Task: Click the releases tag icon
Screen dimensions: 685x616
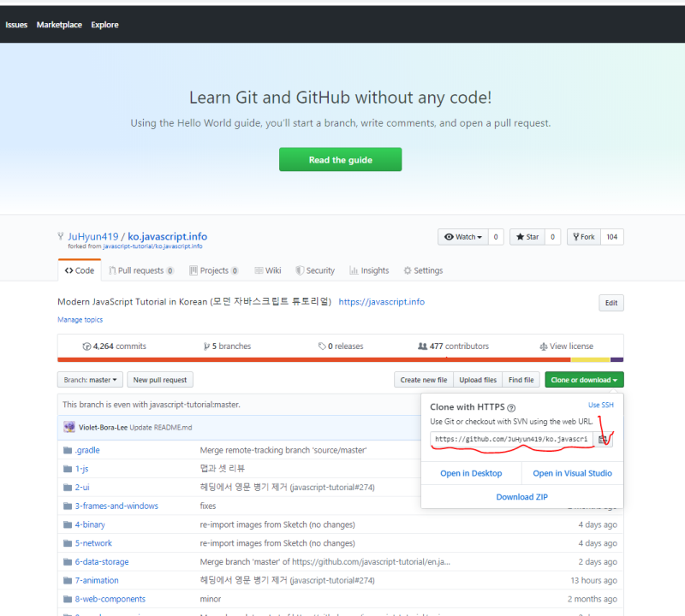Action: click(323, 346)
